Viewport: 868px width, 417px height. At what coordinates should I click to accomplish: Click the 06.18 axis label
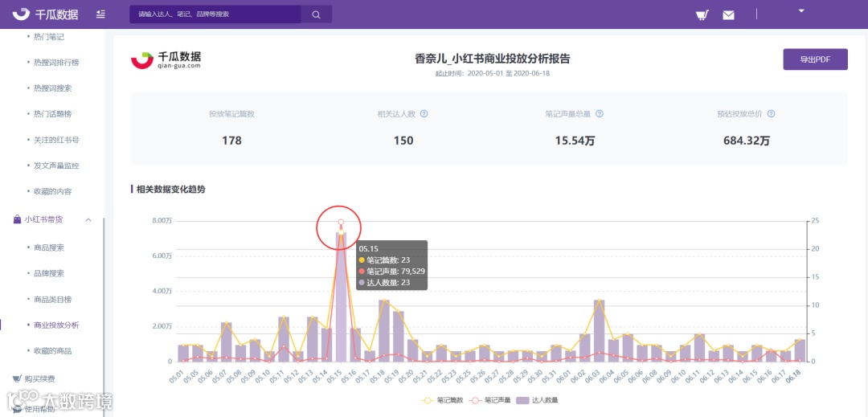(794, 376)
